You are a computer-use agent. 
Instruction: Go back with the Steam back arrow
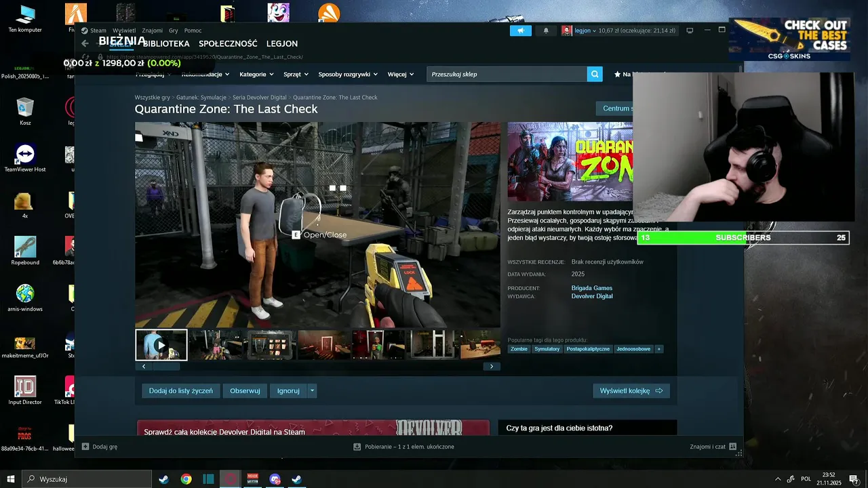click(x=85, y=43)
